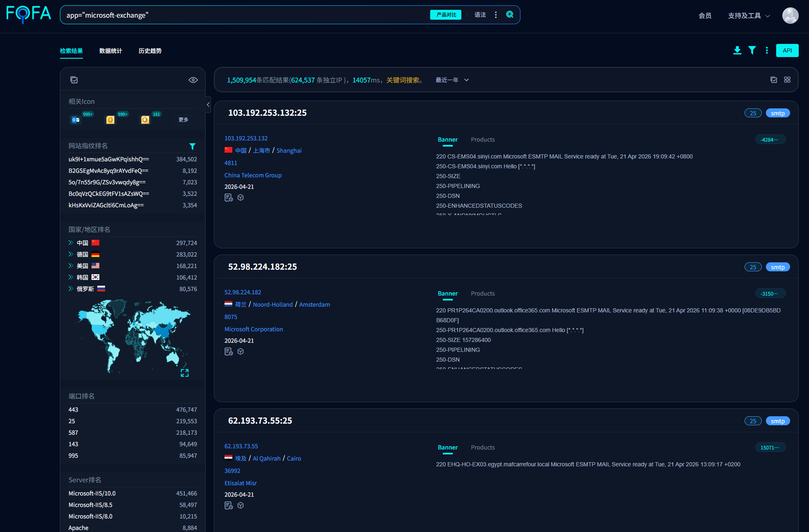Open the China Telecom Group link
The height and width of the screenshot is (532, 809).
click(x=253, y=175)
